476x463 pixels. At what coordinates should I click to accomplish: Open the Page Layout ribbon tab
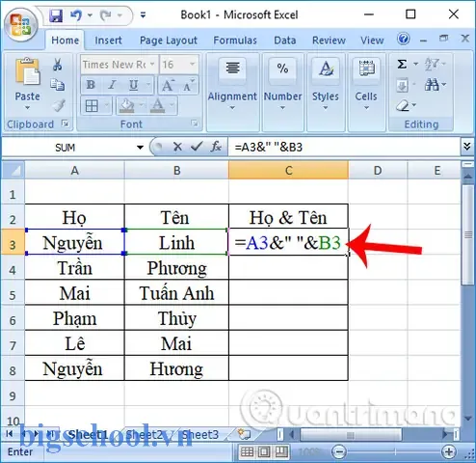click(169, 41)
